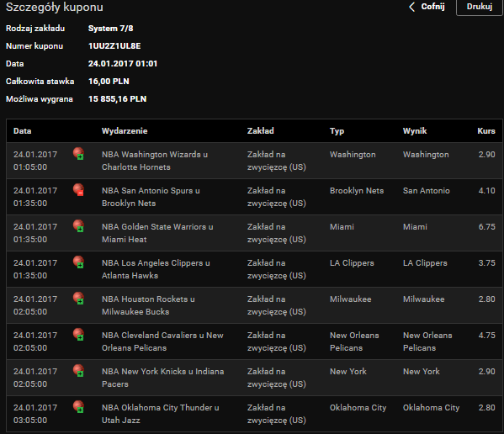The image size is (504, 434).
Task: Click event NBA Houston Rockets u Milwaukee Bucks
Action: (x=148, y=305)
